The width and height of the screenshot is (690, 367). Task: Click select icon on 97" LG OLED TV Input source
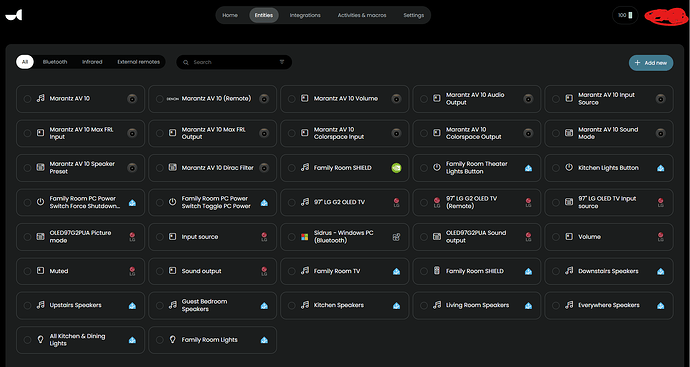tap(569, 202)
